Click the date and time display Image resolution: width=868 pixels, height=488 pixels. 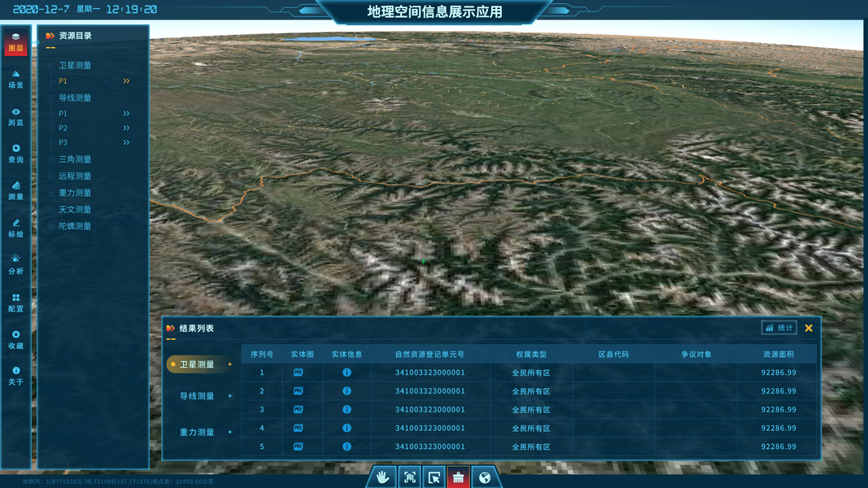(85, 10)
